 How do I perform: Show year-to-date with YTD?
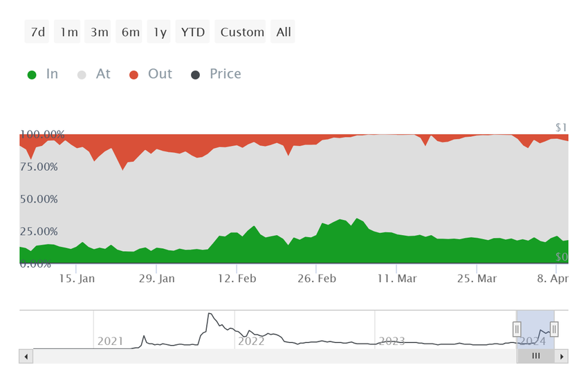click(192, 32)
